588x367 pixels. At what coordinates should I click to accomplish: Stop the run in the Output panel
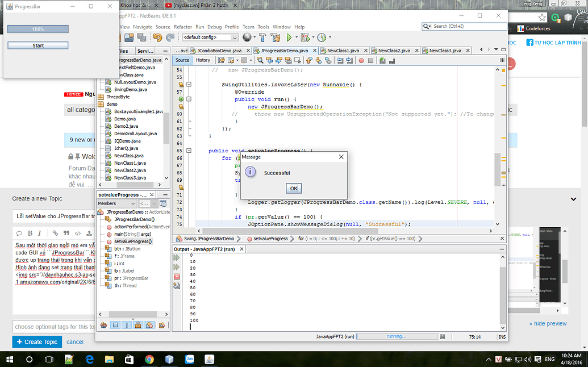(x=177, y=276)
